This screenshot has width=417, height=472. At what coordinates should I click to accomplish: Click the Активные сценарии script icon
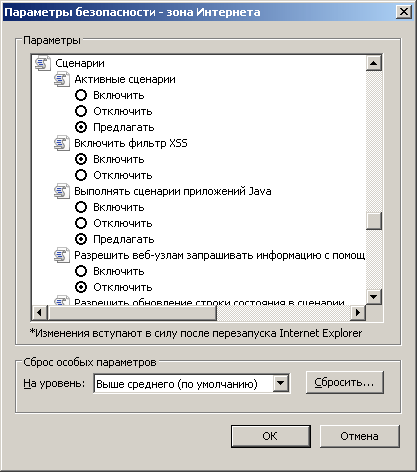[x=62, y=79]
